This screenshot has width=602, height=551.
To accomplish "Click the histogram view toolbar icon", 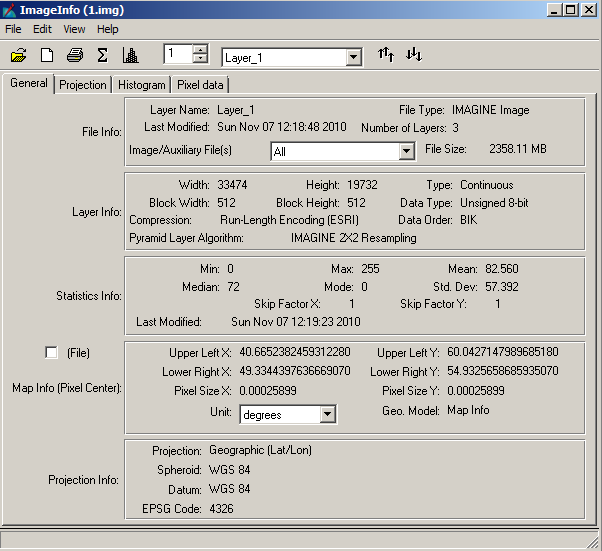I will click(x=130, y=55).
